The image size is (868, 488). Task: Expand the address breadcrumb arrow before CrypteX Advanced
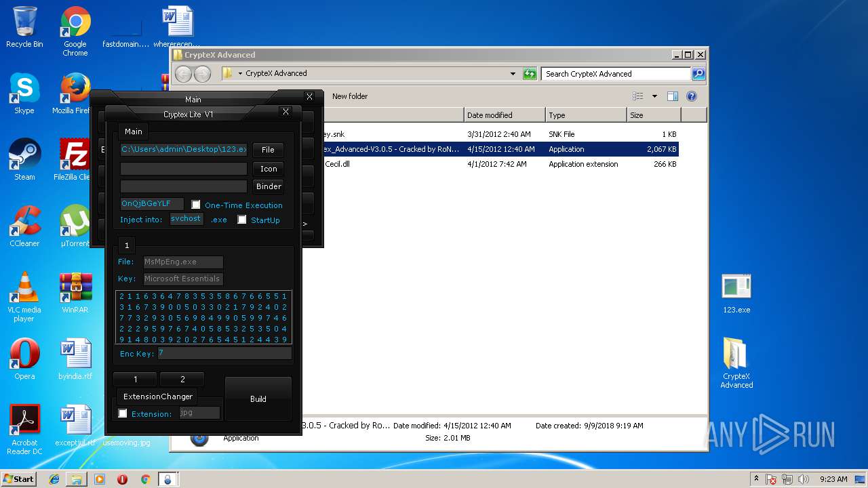pyautogui.click(x=240, y=73)
